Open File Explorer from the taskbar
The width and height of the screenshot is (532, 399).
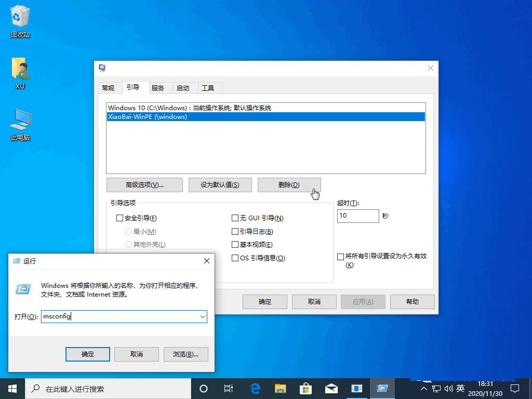[x=280, y=389]
